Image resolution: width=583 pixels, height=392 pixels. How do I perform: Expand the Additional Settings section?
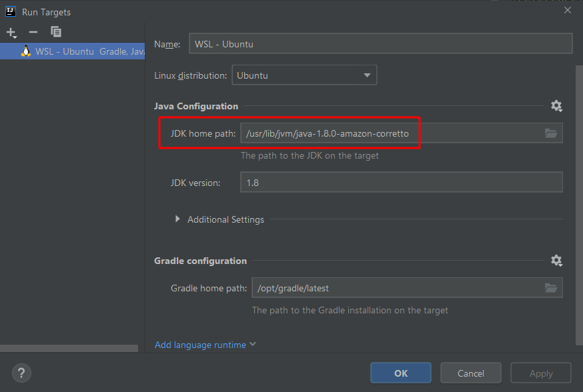177,219
